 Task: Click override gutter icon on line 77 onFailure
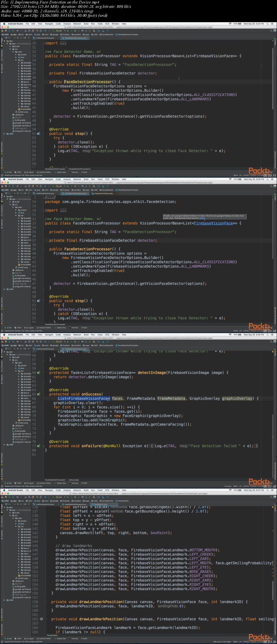point(38,446)
